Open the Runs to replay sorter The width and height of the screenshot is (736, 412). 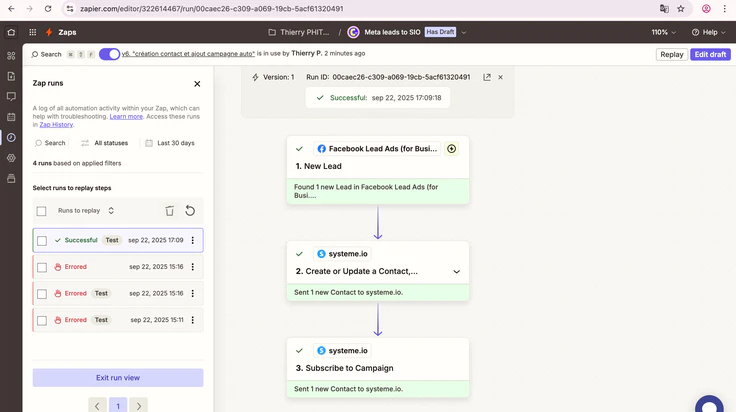click(86, 211)
